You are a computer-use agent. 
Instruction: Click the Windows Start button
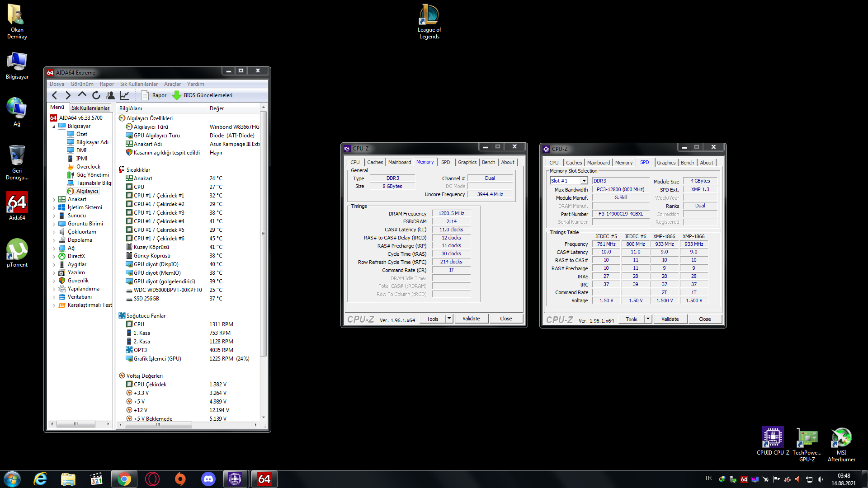tap(12, 479)
